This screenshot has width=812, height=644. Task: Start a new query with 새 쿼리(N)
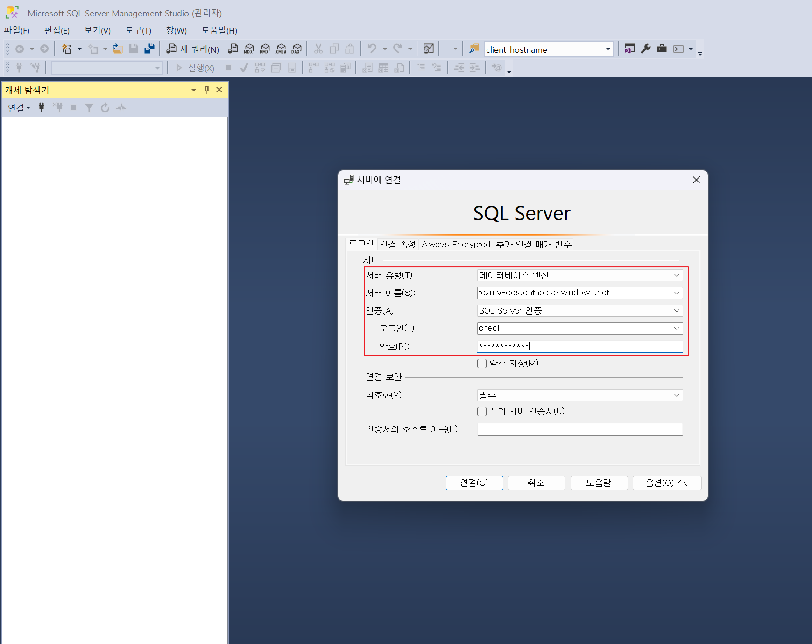(193, 49)
